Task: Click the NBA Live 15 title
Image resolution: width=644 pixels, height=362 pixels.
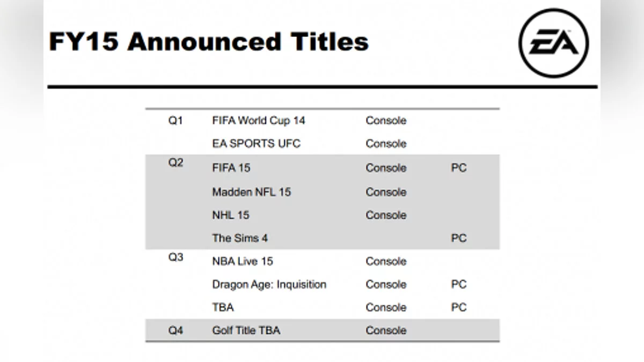Action: (x=243, y=261)
